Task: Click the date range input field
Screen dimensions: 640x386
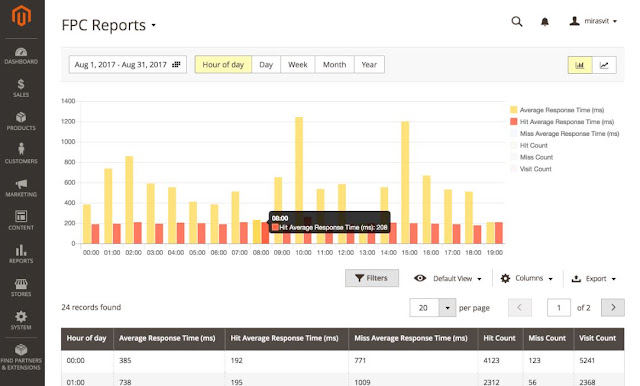Action: pos(128,64)
